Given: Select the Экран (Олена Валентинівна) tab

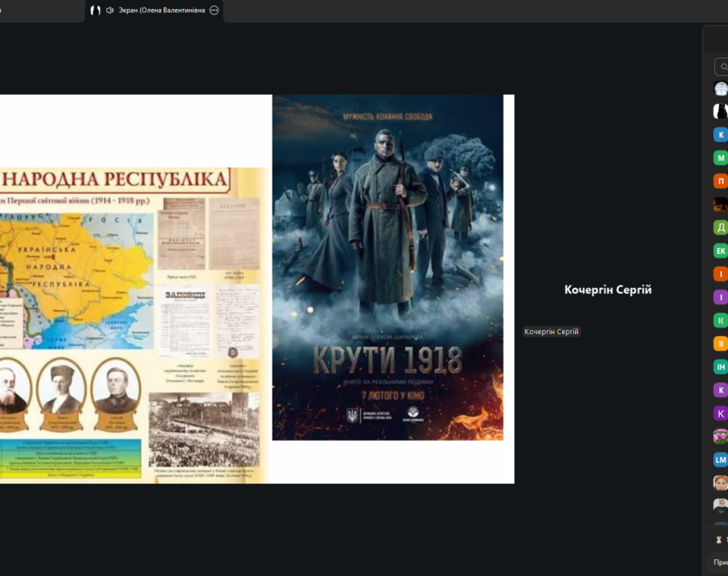Looking at the screenshot, I should tap(154, 11).
